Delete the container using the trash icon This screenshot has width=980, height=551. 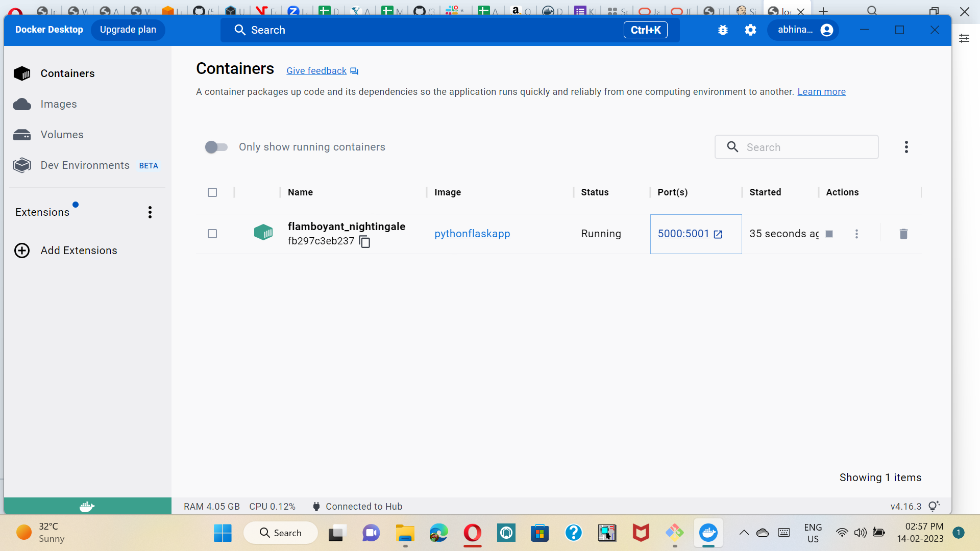pos(903,234)
